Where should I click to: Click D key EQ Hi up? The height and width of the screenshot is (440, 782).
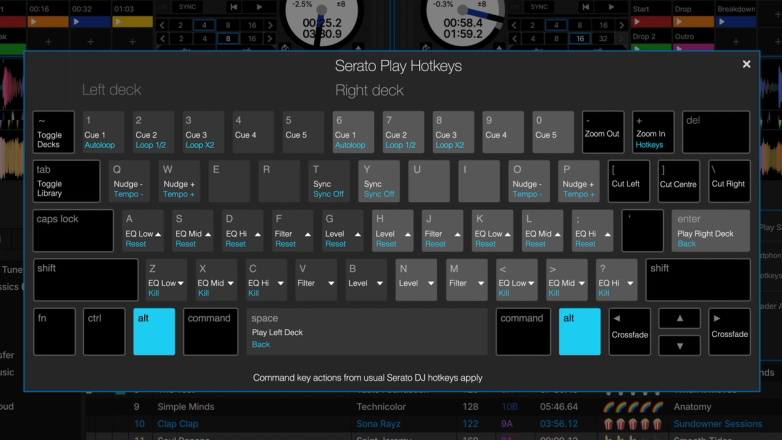pyautogui.click(x=242, y=230)
